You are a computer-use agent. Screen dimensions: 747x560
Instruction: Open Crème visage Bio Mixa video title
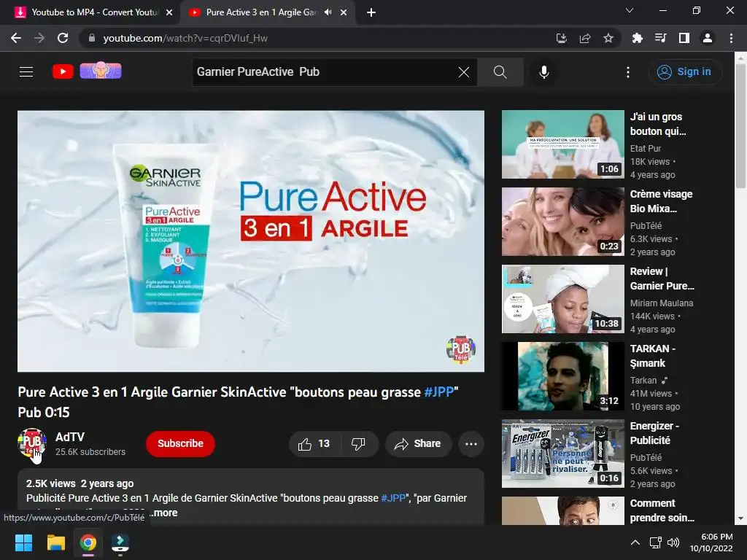click(661, 201)
